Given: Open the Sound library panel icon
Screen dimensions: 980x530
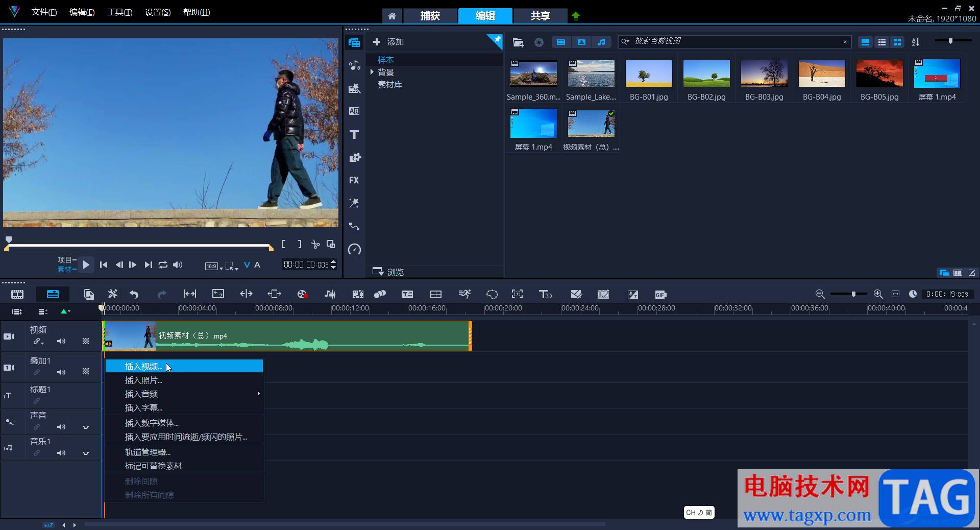Looking at the screenshot, I should [354, 65].
